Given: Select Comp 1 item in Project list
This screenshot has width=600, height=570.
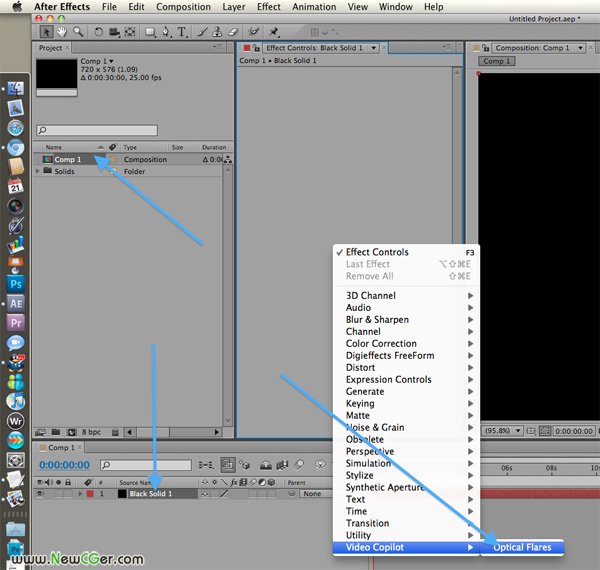Looking at the screenshot, I should click(x=68, y=160).
